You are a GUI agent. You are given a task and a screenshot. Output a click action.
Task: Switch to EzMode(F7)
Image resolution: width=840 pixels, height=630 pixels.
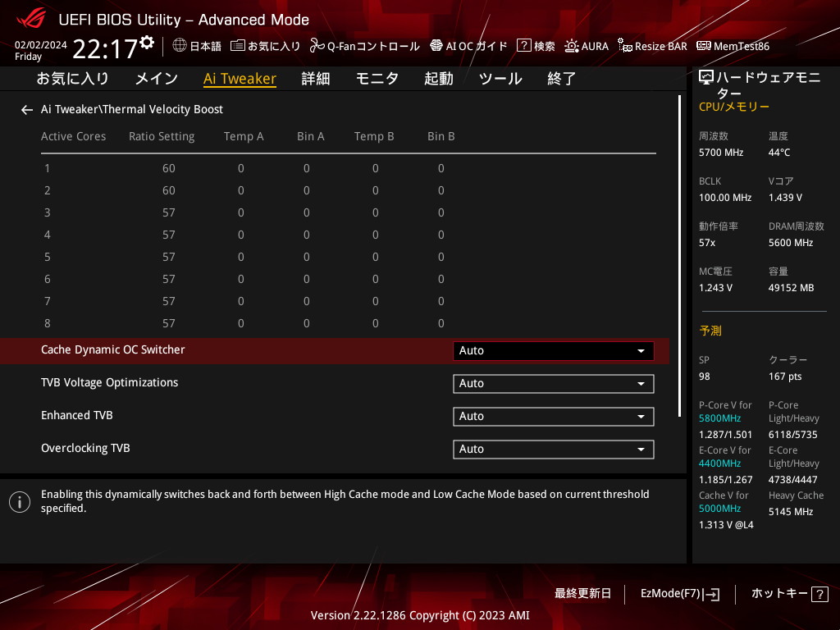pos(680,594)
